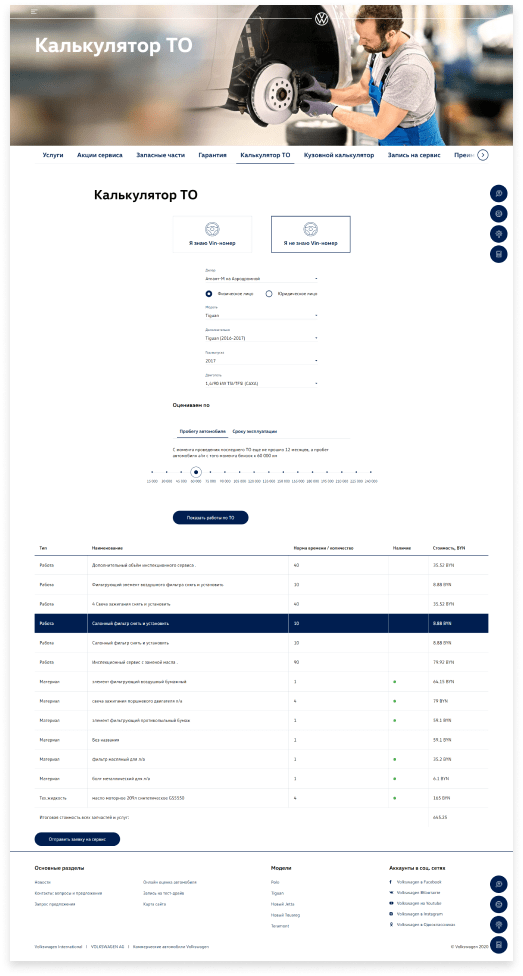The width and height of the screenshot is (523, 976).
Task: Click the Instagram icon in the footer
Action: (390, 913)
